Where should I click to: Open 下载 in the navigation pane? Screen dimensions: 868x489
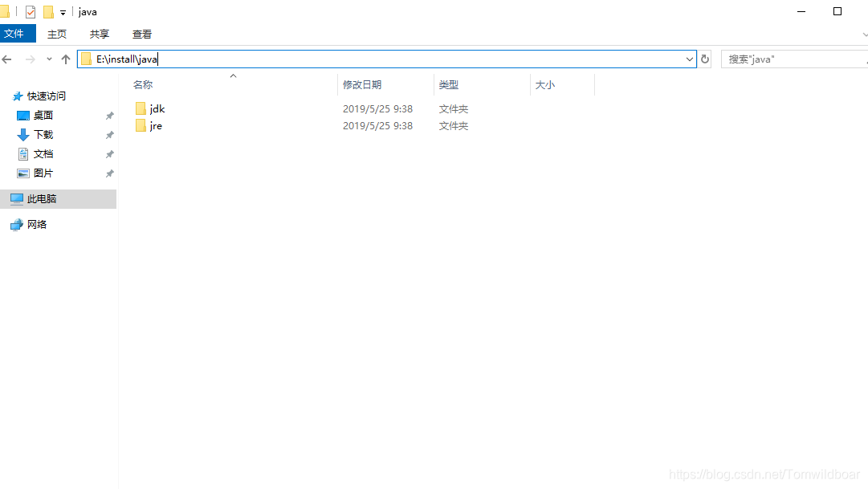point(43,135)
